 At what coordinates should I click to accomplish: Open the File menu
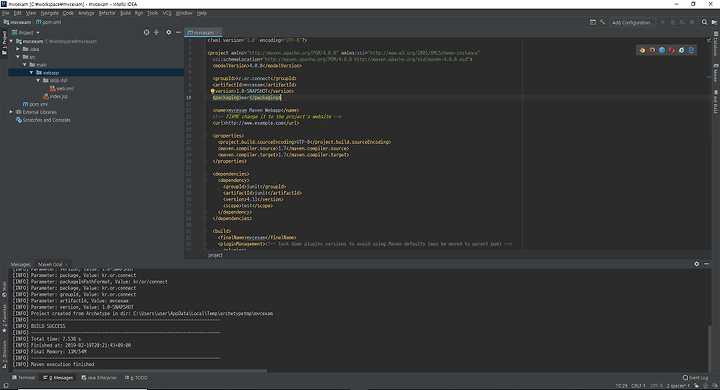point(6,13)
